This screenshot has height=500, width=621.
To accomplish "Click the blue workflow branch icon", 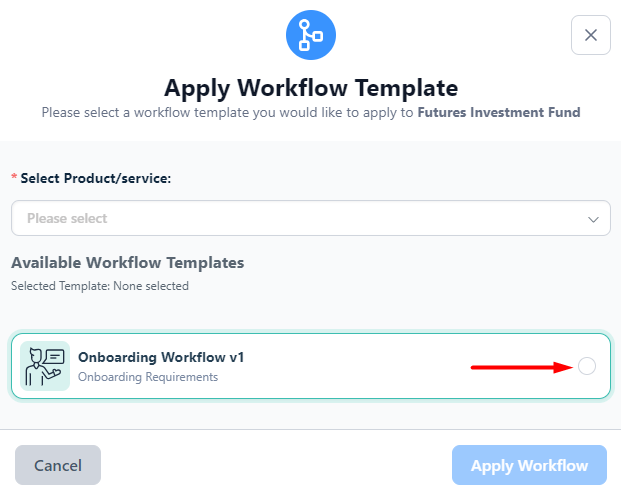I will pos(311,35).
